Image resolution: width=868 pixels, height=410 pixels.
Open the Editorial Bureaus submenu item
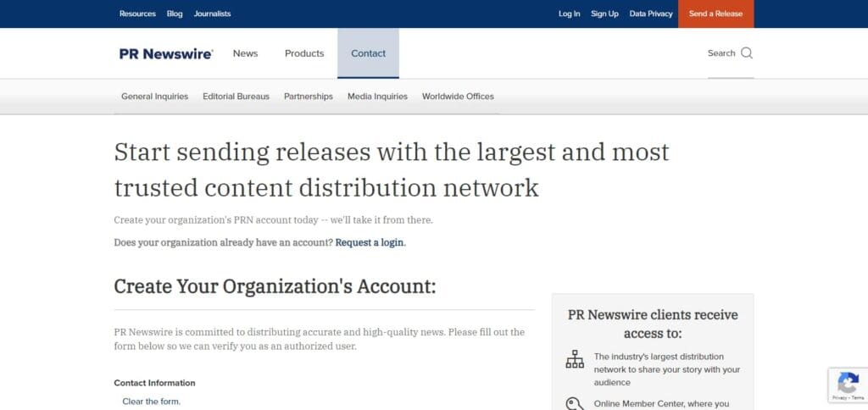click(236, 97)
